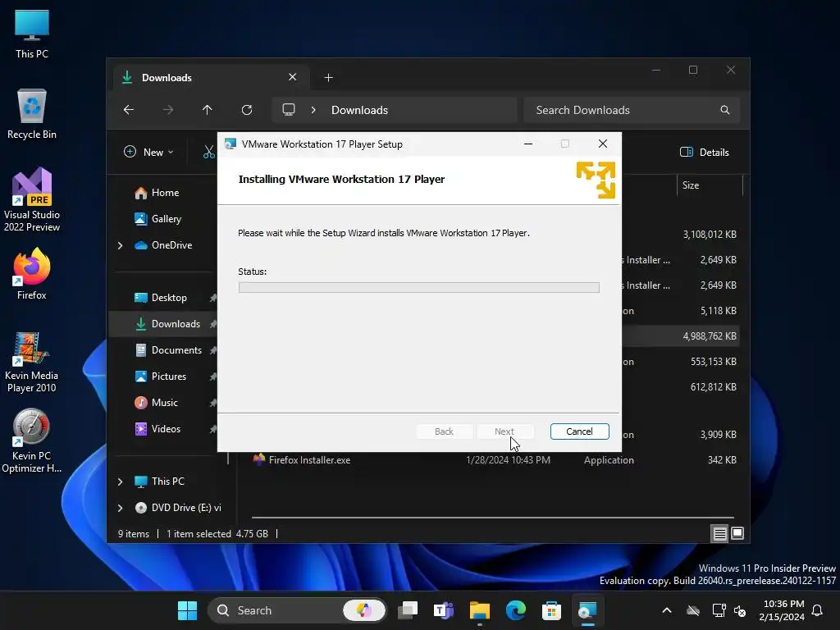Select Visual Studio 2022 Preview shortcut
The width and height of the screenshot is (840, 630).
click(32, 200)
